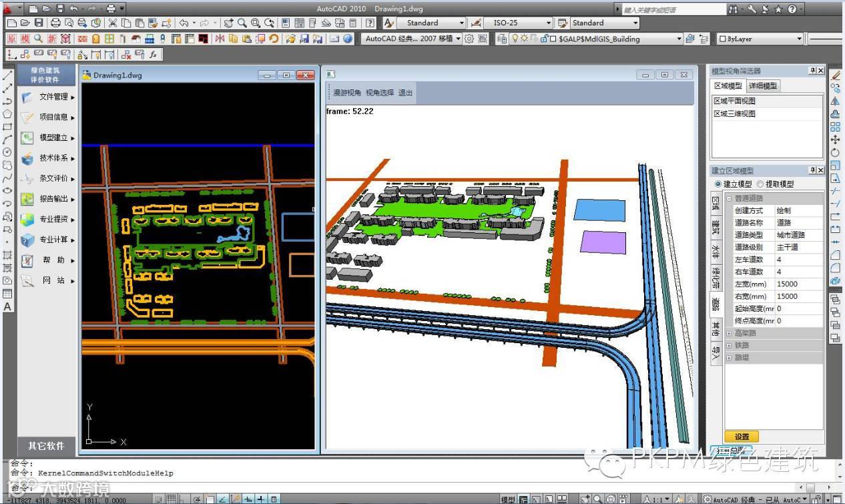Click the orange door tool icon

click(96, 39)
